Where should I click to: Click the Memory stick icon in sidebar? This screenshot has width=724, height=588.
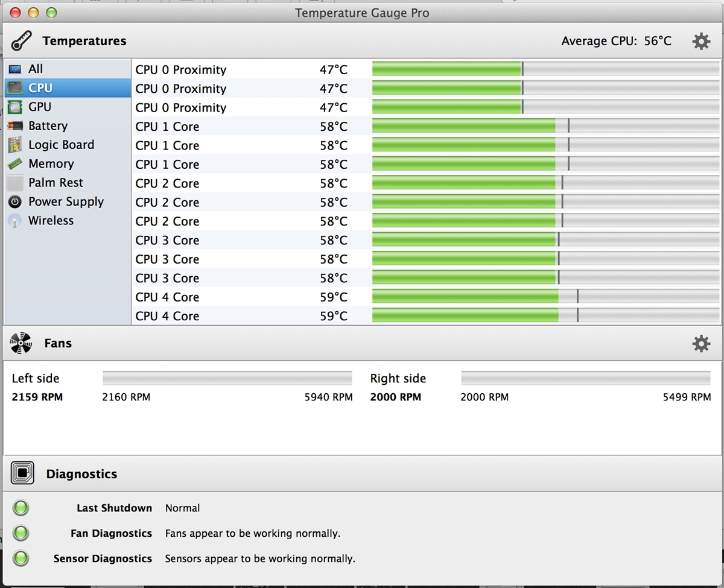15,164
